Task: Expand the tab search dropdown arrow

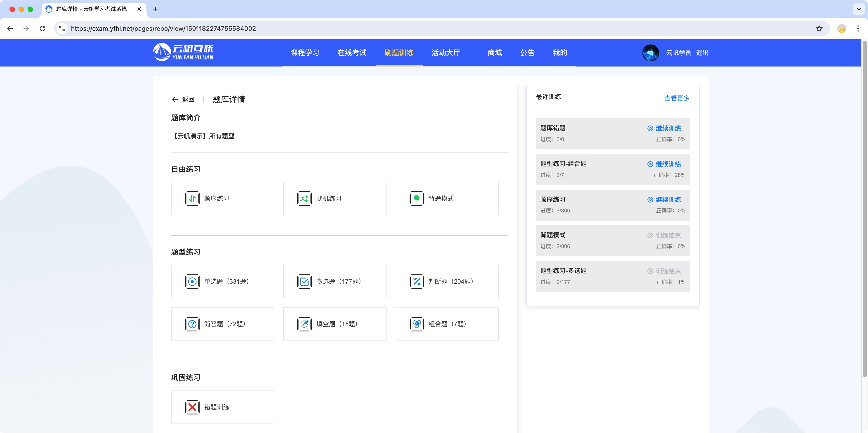Action: coord(859,9)
